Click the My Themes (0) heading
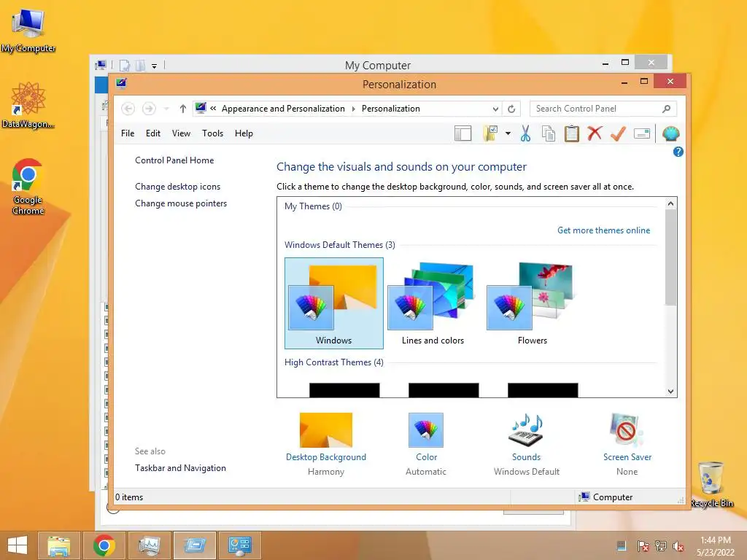This screenshot has width=747, height=560. (x=313, y=206)
